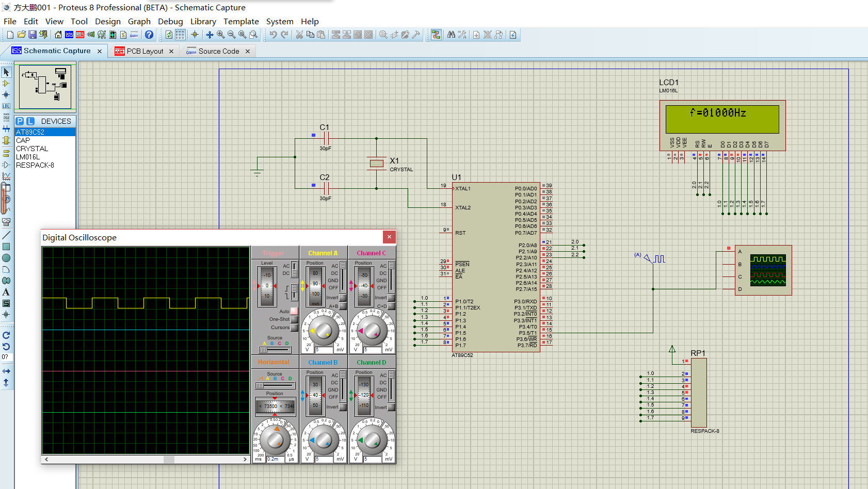Image resolution: width=868 pixels, height=489 pixels.
Task: Open the Design menu
Action: [x=108, y=21]
